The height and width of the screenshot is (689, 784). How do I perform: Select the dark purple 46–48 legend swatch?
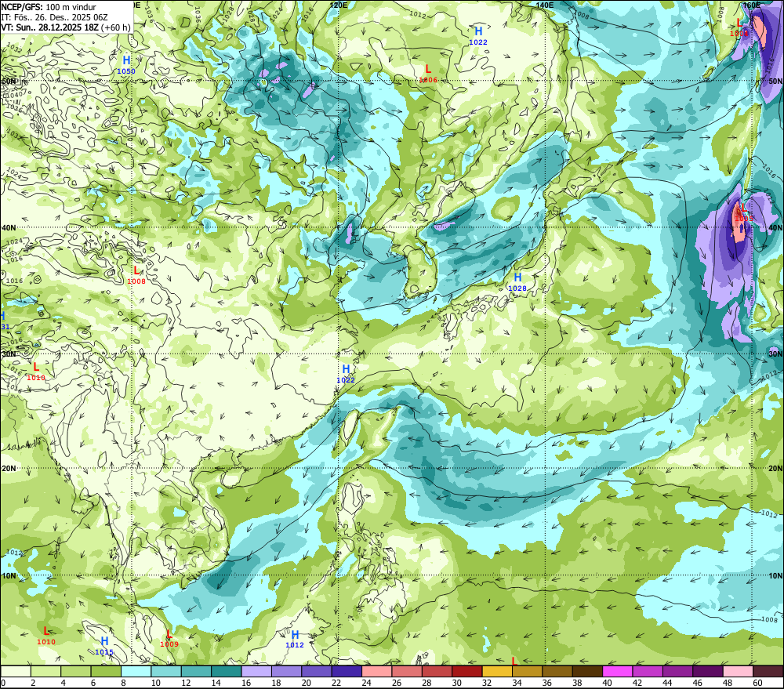click(709, 672)
